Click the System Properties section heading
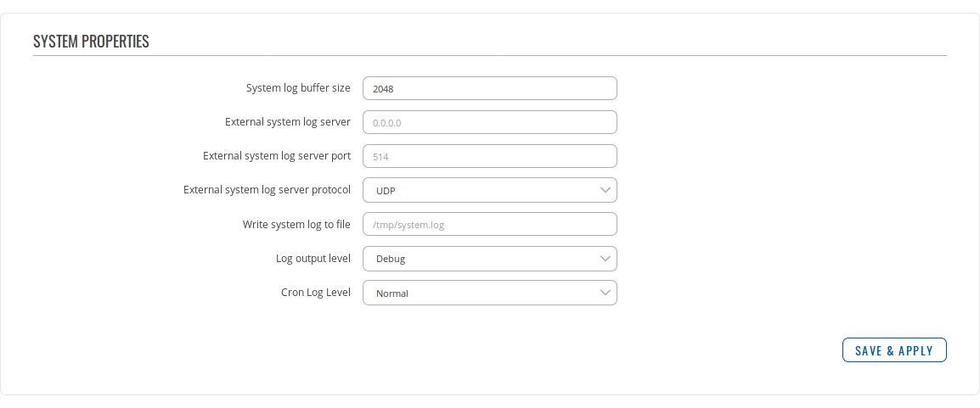Image resolution: width=980 pixels, height=408 pixels. click(x=91, y=41)
